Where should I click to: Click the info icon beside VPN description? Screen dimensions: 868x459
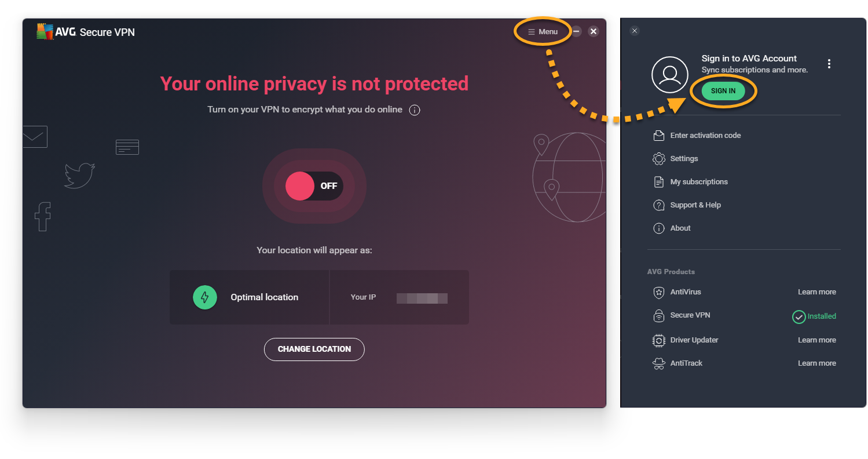click(x=415, y=110)
